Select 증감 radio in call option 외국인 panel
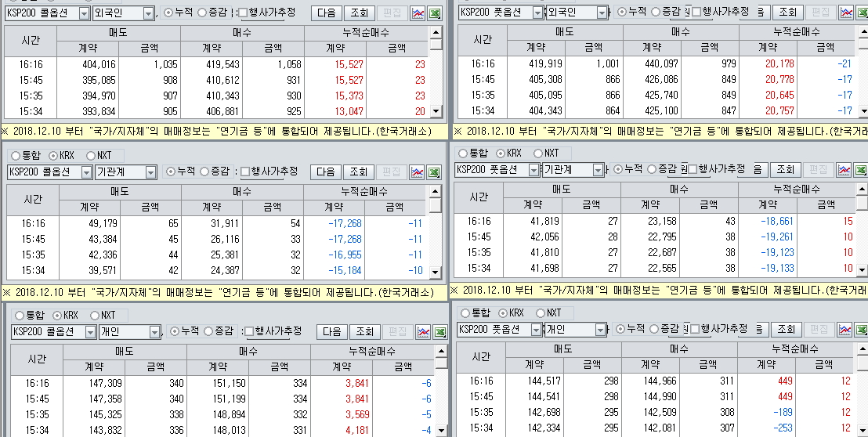 (x=202, y=13)
